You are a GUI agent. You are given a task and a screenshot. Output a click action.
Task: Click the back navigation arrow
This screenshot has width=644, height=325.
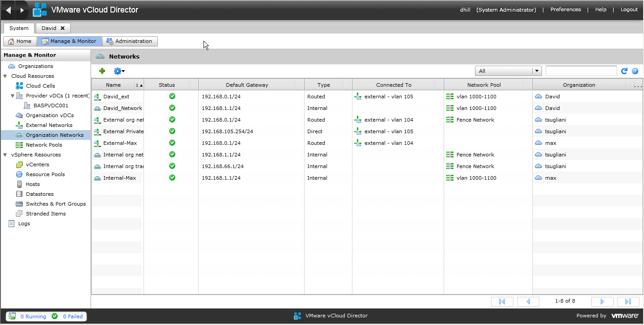point(8,10)
